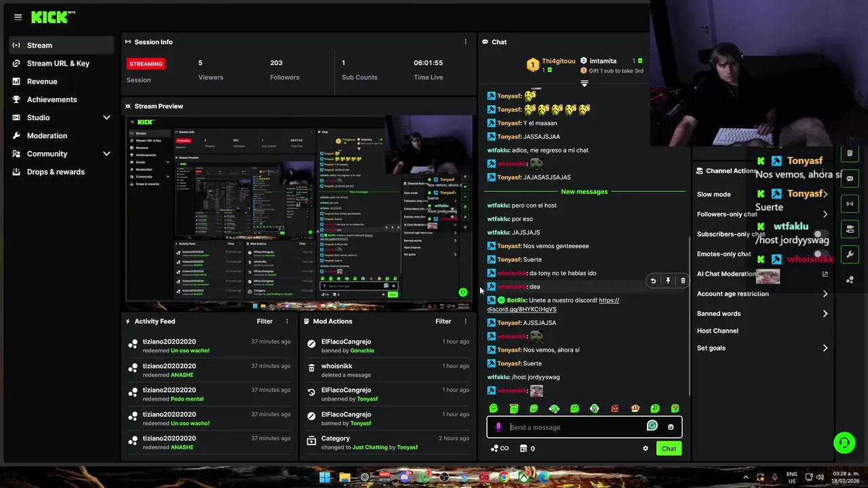Open Revenue page in sidebar
Screen dimensions: 868x488
pos(62,81)
